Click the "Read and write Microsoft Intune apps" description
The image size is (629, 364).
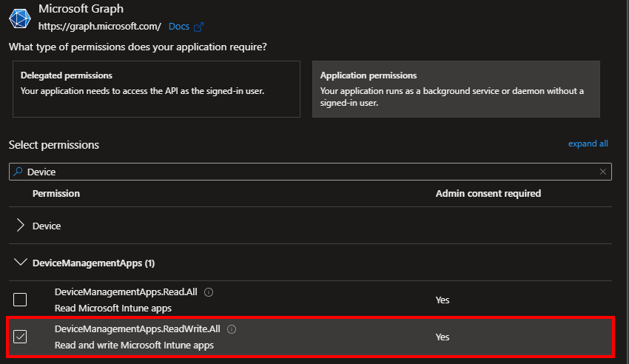[134, 345]
